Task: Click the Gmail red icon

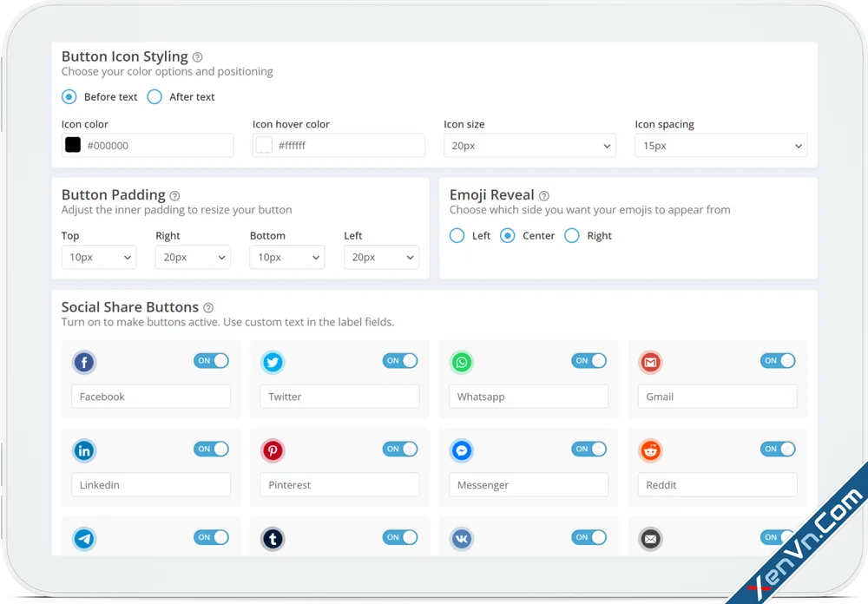Action: (650, 363)
